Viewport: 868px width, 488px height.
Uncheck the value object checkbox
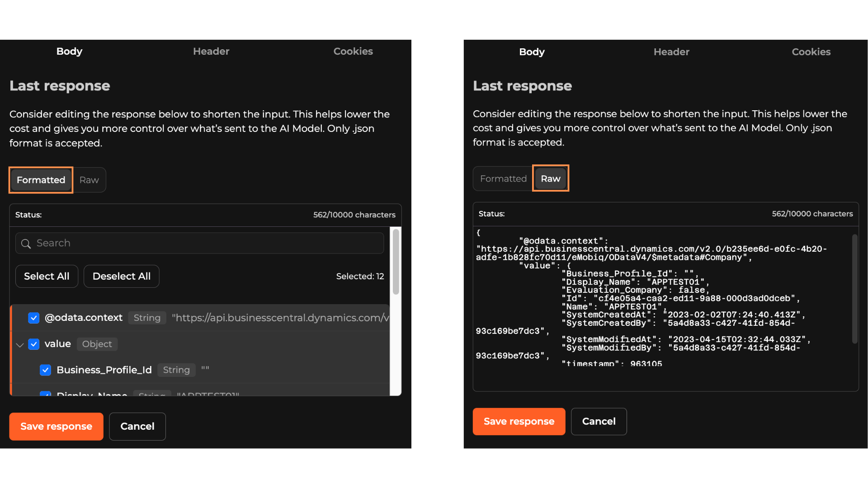[34, 344]
